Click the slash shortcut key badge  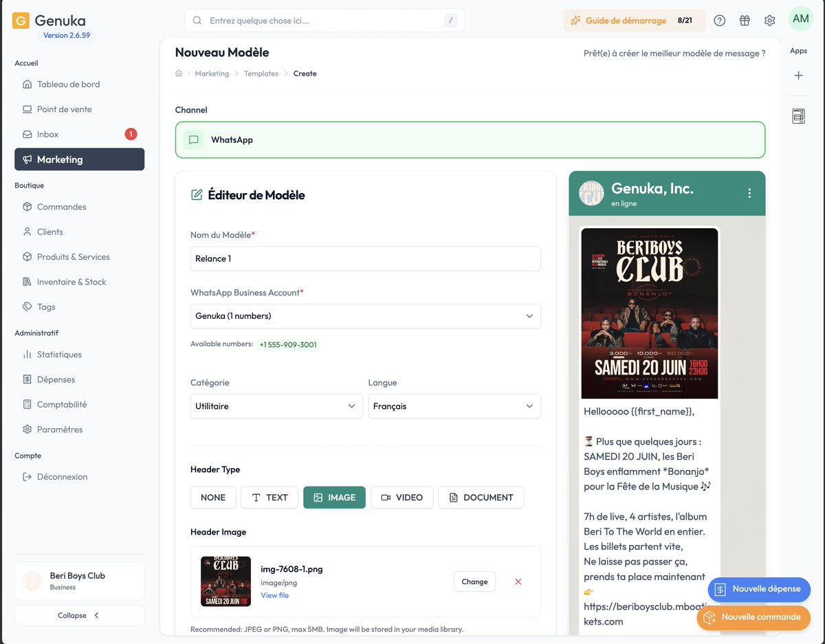[x=450, y=21]
